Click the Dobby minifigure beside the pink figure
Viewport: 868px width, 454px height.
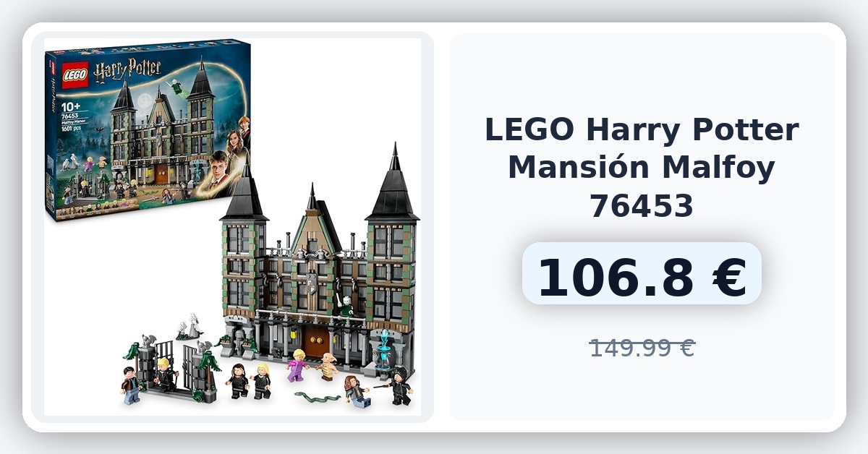[x=328, y=367]
